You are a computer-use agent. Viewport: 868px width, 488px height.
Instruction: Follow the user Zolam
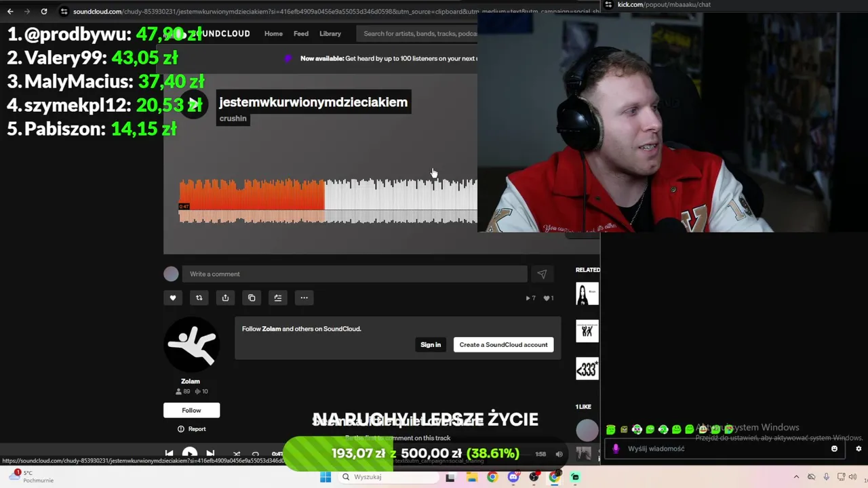pos(191,410)
